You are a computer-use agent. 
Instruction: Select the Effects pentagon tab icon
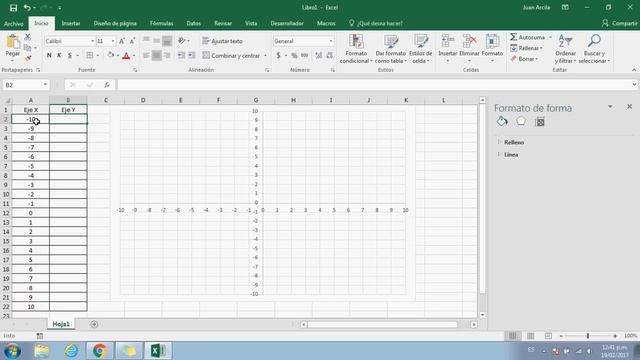pos(521,121)
